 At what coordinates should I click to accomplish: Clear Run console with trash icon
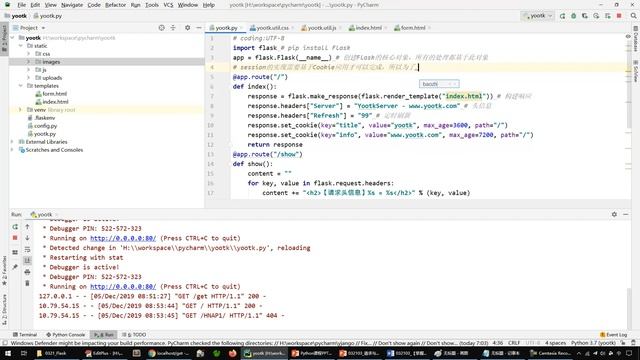tap(27, 283)
